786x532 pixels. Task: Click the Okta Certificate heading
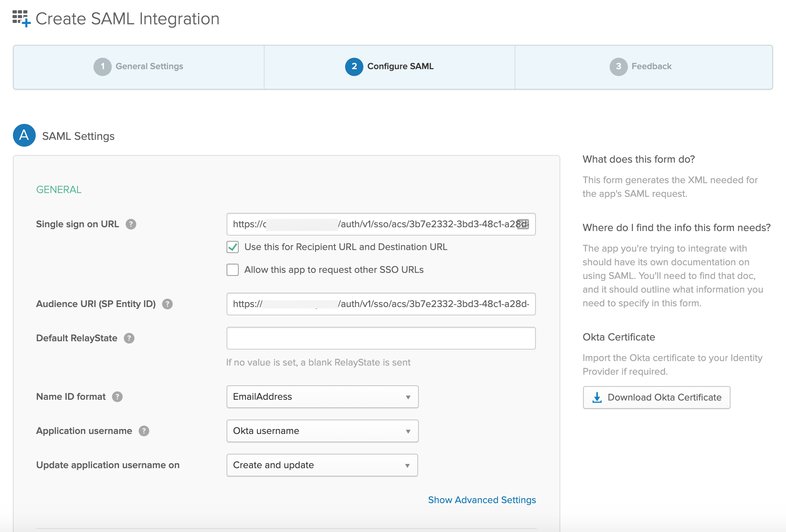click(x=619, y=337)
